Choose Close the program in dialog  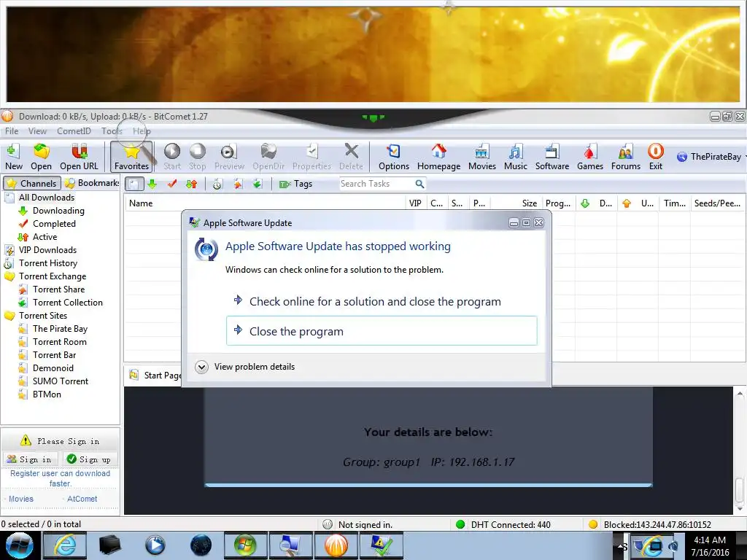click(x=382, y=331)
